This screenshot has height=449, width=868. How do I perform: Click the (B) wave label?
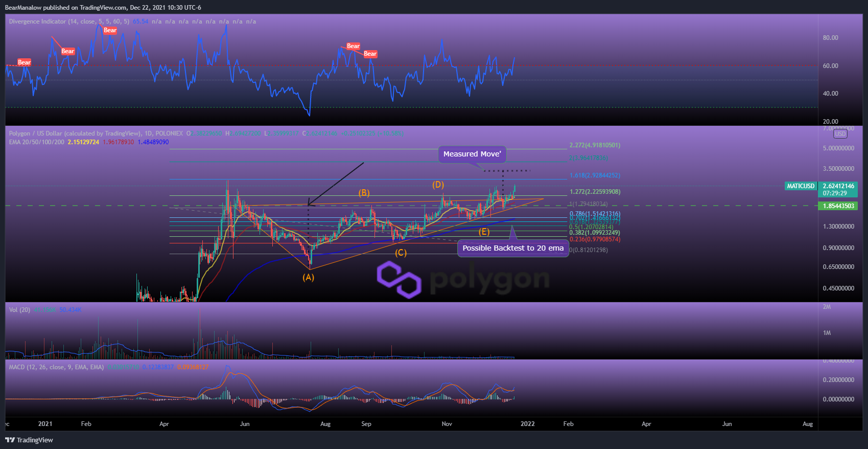(364, 193)
